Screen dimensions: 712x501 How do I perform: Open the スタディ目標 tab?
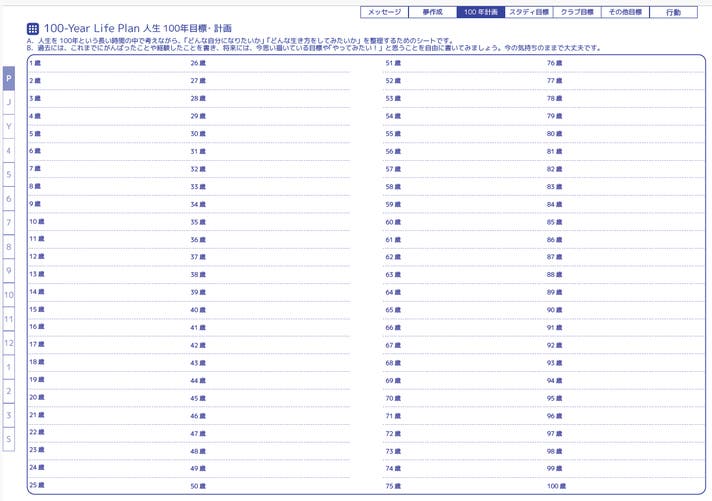(528, 12)
